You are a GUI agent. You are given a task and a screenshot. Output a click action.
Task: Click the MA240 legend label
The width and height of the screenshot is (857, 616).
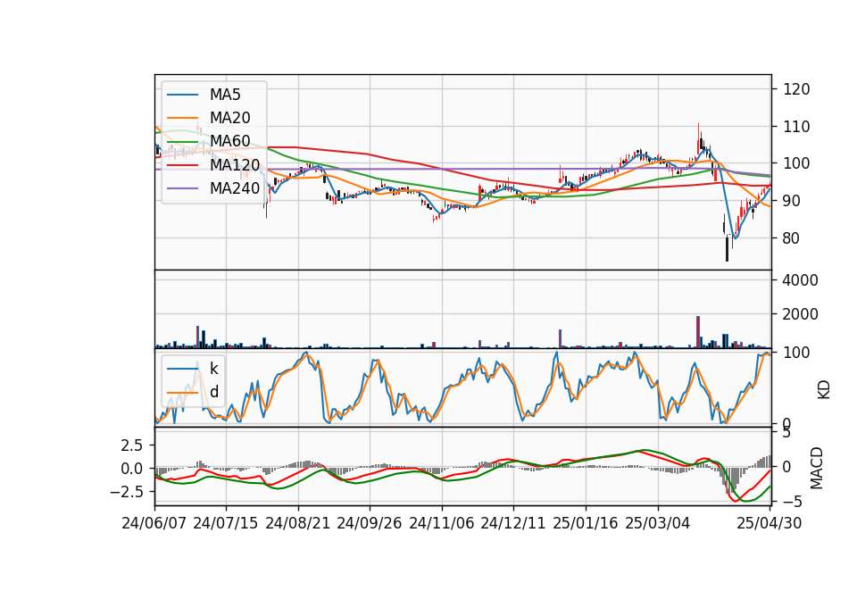pyautogui.click(x=235, y=188)
